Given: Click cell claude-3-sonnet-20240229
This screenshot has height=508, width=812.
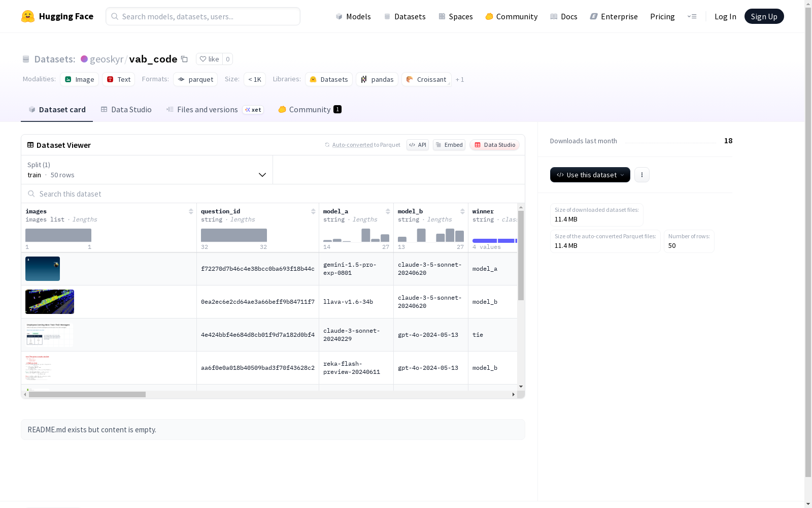Looking at the screenshot, I should (356, 335).
